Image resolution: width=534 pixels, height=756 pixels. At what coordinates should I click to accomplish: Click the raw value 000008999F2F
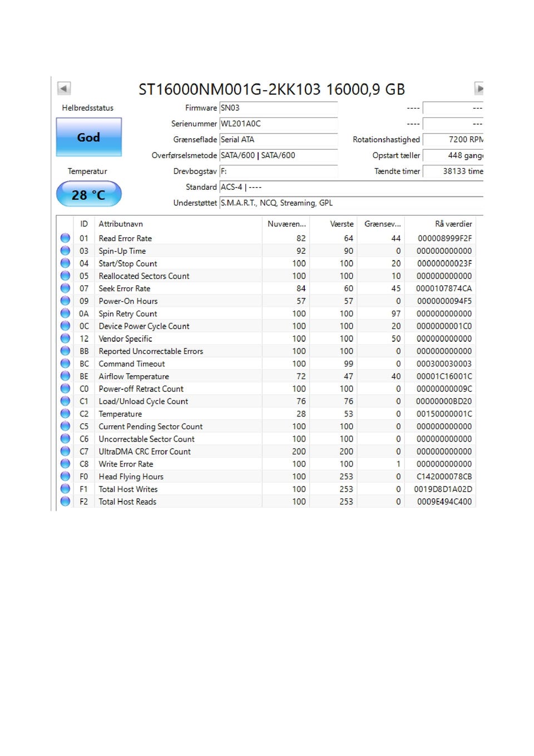444,238
